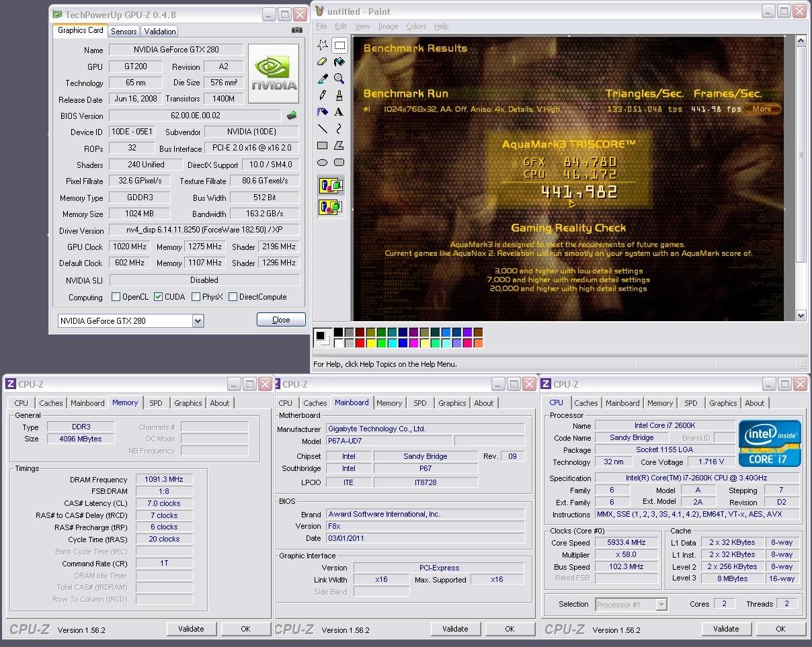The image size is (812, 647).
Task: Open the Edit menu in Paint
Action: 341,26
